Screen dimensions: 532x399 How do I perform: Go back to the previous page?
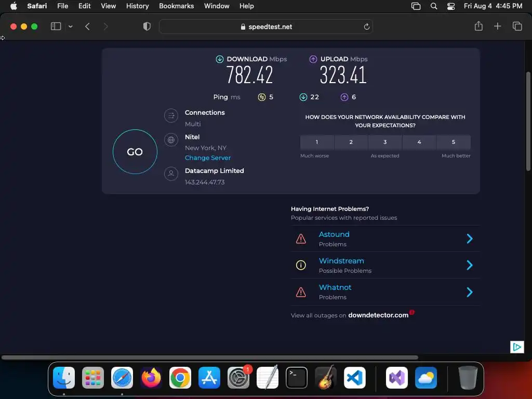pos(87,26)
